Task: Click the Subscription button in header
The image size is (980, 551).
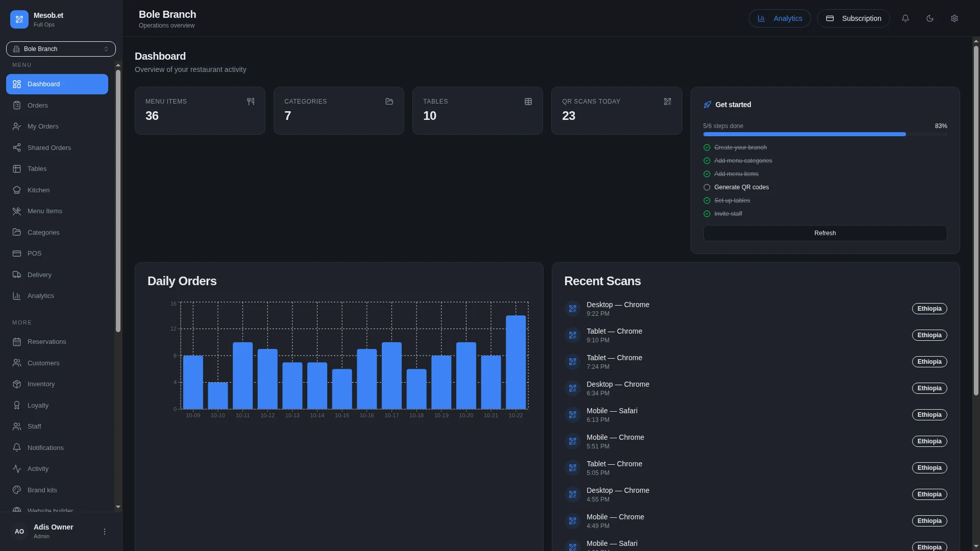Action: pos(853,18)
